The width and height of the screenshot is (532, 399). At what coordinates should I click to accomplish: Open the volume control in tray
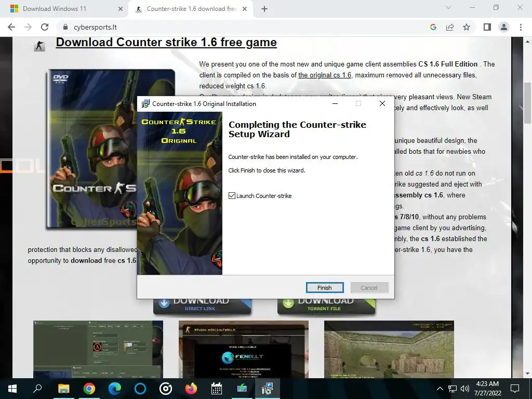click(x=465, y=389)
